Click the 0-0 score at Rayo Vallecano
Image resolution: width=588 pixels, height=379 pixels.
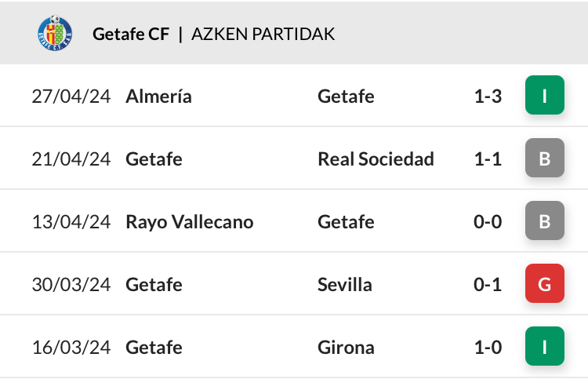pos(488,221)
